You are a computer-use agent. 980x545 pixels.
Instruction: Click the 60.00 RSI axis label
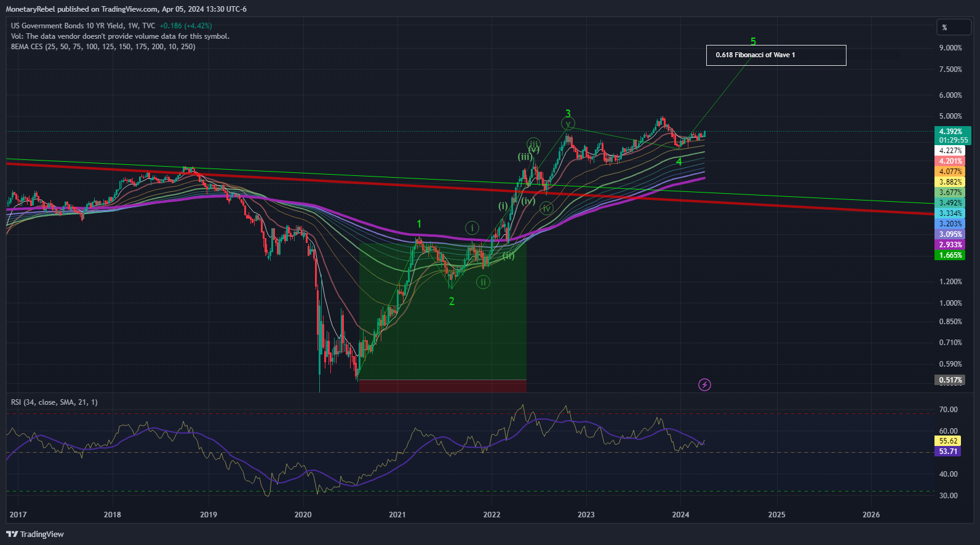pos(948,431)
